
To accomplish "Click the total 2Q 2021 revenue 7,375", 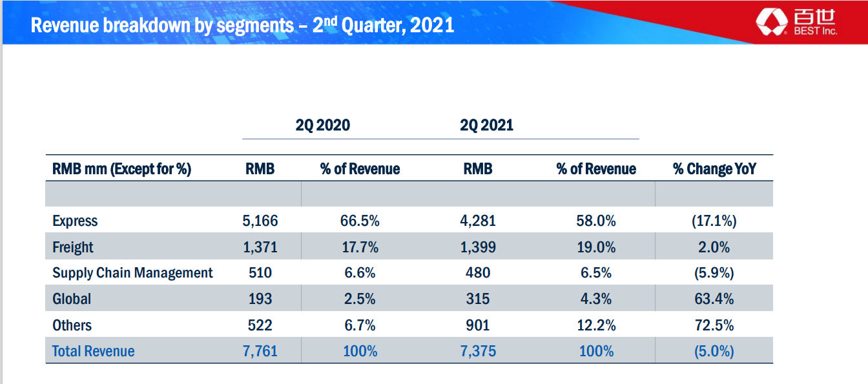I will coord(477,351).
